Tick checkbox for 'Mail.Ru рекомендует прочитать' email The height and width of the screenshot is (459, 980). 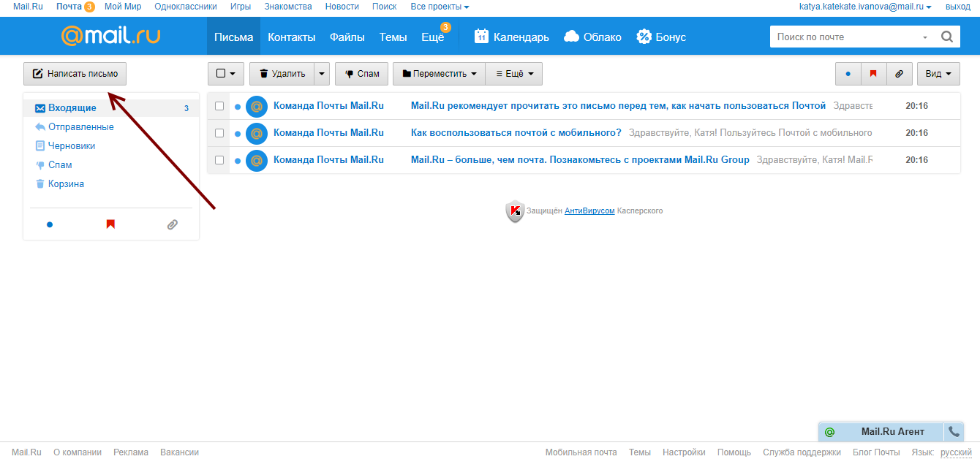(219, 106)
